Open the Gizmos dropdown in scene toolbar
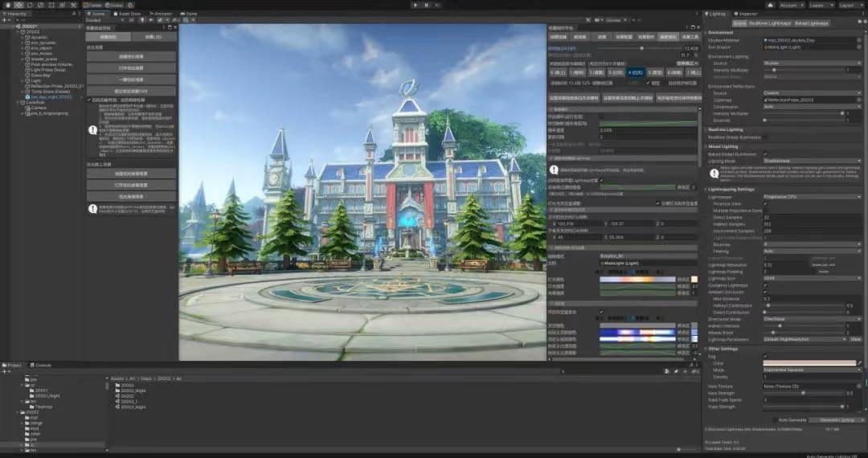Screen dimensions: 868x458 click(616, 20)
